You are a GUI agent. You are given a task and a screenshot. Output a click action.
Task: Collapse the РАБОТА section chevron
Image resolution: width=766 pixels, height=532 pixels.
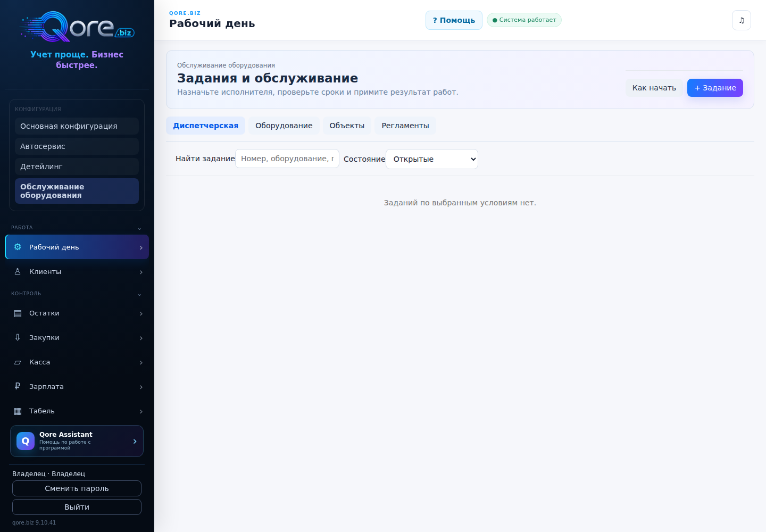(139, 228)
